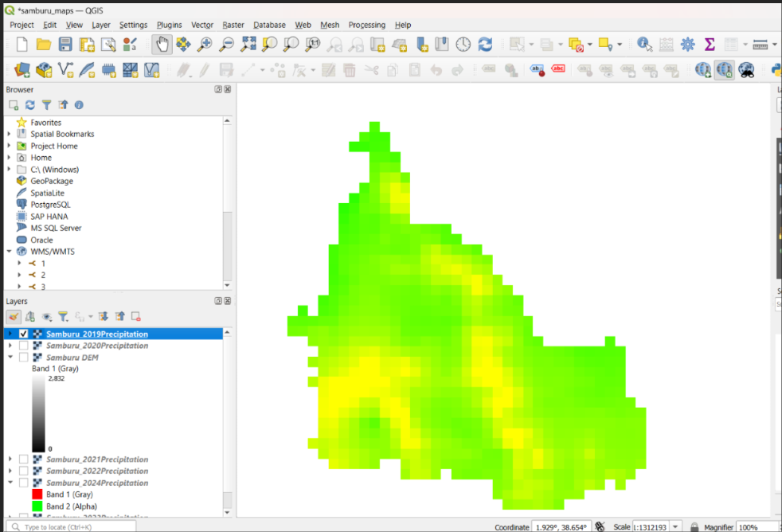Uncheck Samburu_2019Precipitation layer visibility

click(23, 334)
